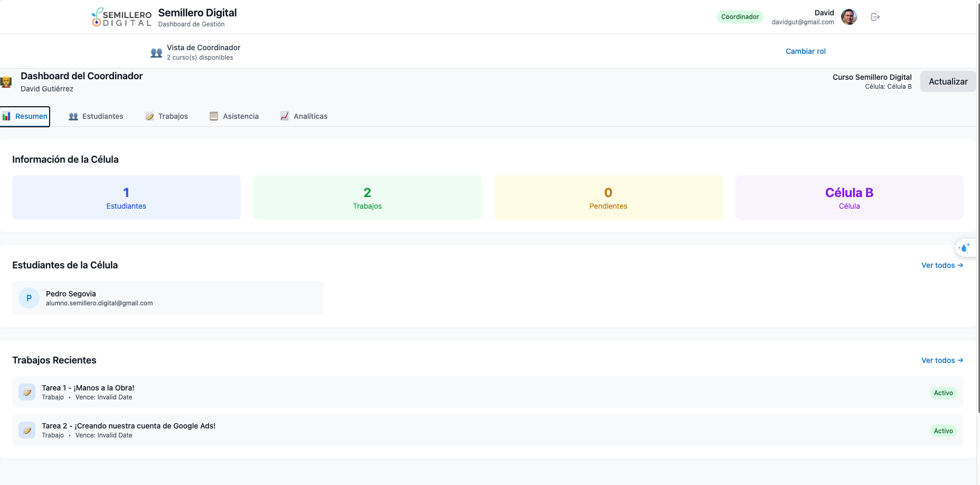
Task: Click the Célula: Célula B label
Action: [888, 87]
